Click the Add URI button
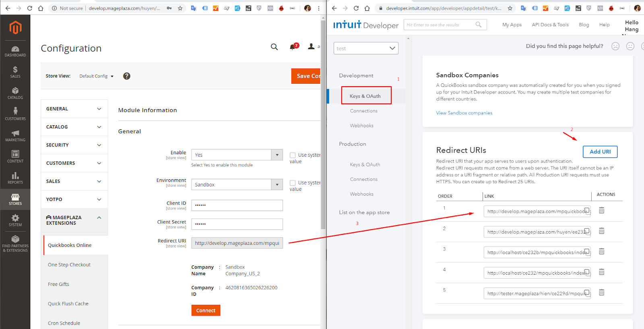The height and width of the screenshot is (329, 644). point(600,152)
